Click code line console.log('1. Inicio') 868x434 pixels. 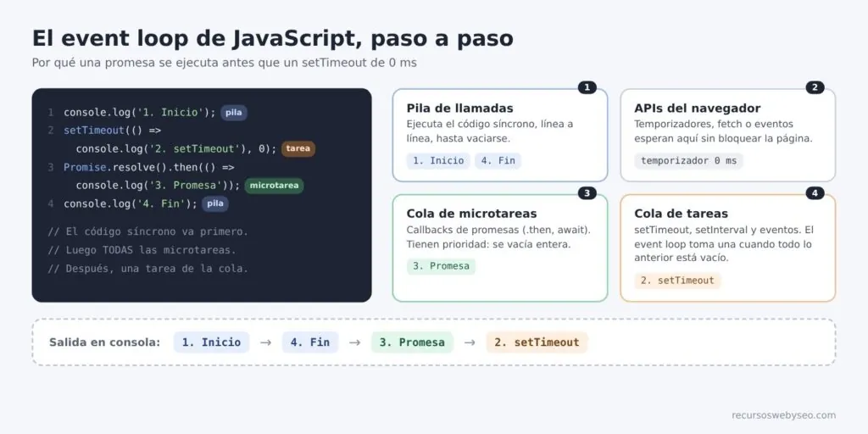tap(140, 113)
